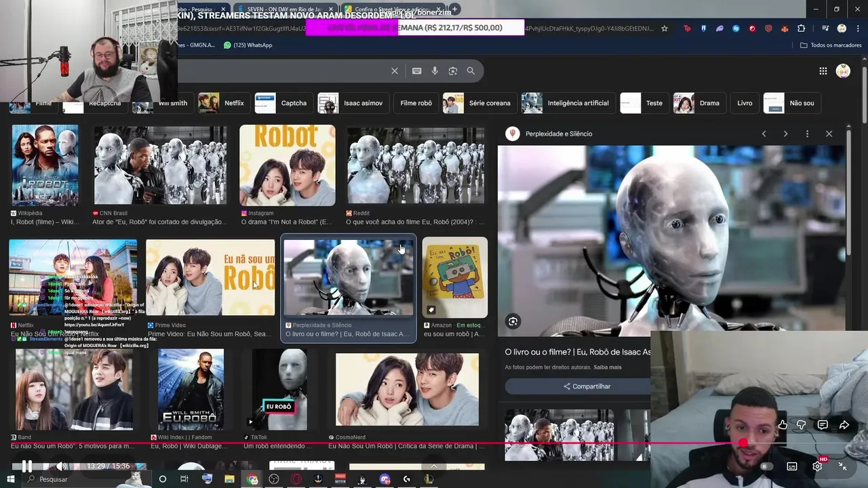Mute the video with the speaker icon
The width and height of the screenshot is (868, 488).
[x=61, y=466]
